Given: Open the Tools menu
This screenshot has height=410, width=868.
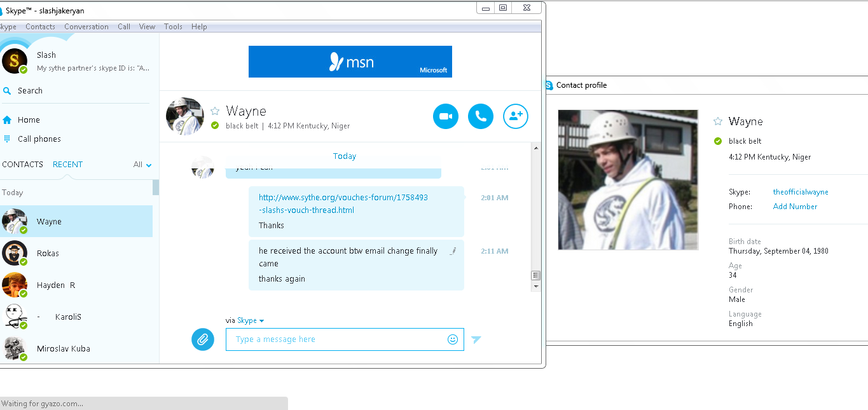Looking at the screenshot, I should (x=173, y=27).
